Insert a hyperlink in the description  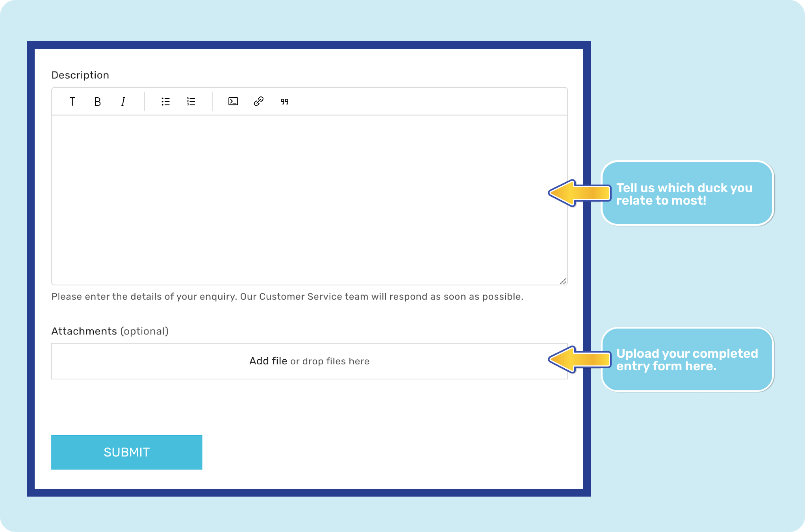click(x=258, y=102)
